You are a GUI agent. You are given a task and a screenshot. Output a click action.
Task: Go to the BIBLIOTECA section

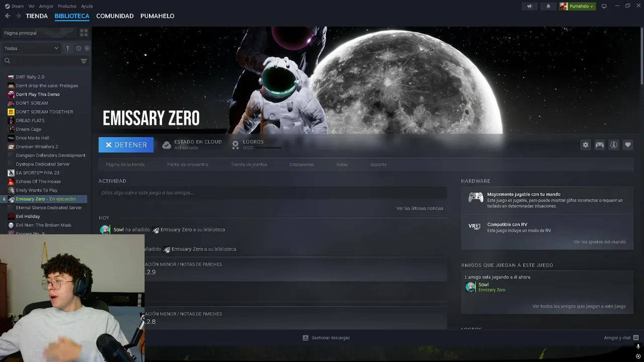pyautogui.click(x=72, y=16)
